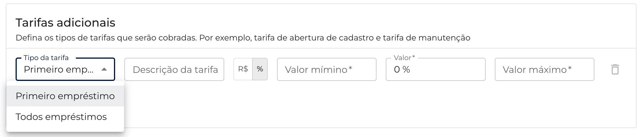Focus the Descrição da tarifa field
This screenshot has width=644, height=137.
tap(174, 69)
